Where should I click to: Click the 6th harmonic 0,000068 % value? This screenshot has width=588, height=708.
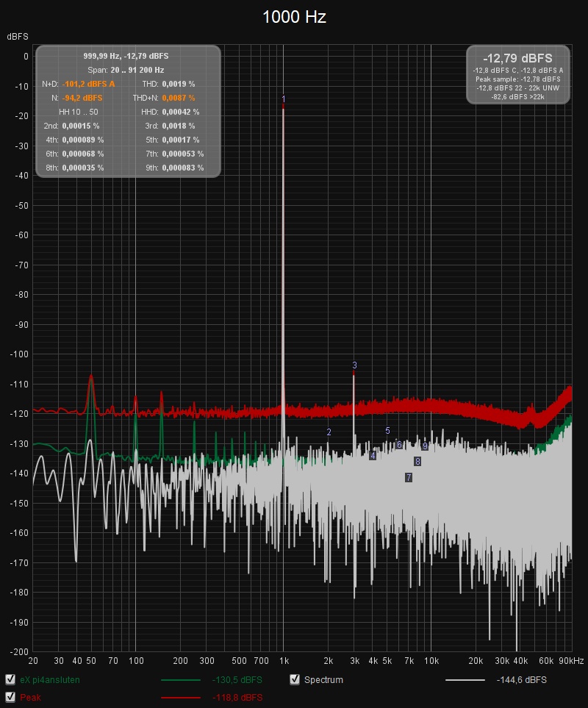point(83,154)
